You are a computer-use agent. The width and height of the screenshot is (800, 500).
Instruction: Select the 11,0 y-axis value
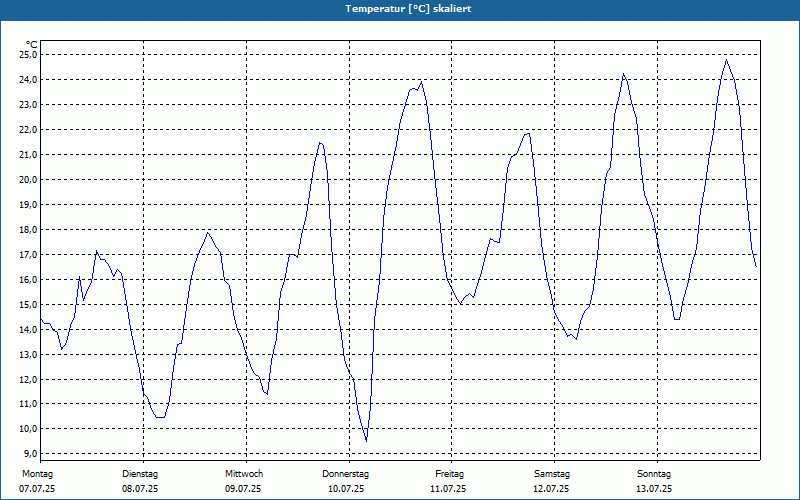pos(28,404)
